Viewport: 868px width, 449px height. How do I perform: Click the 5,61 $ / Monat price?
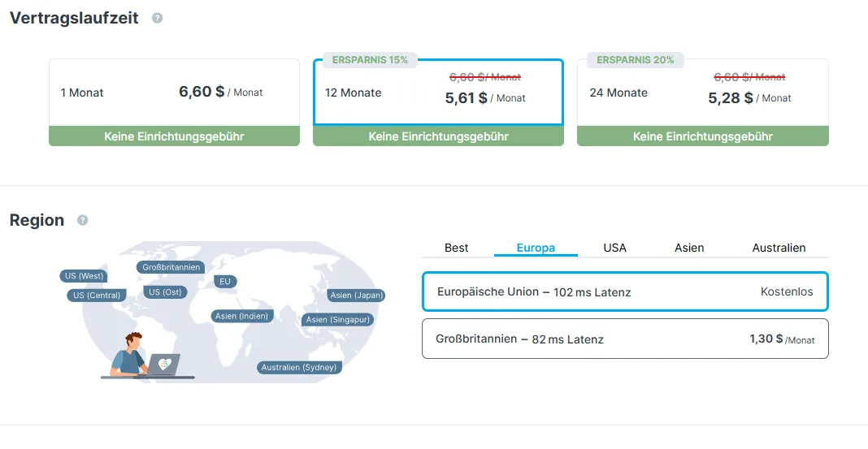point(485,98)
